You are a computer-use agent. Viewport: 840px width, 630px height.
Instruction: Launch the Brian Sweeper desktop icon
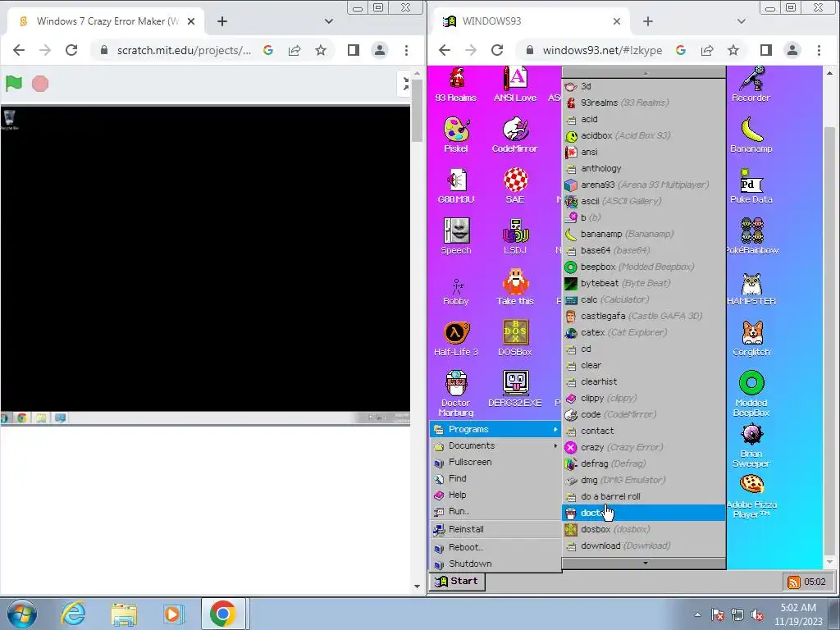pyautogui.click(x=751, y=445)
